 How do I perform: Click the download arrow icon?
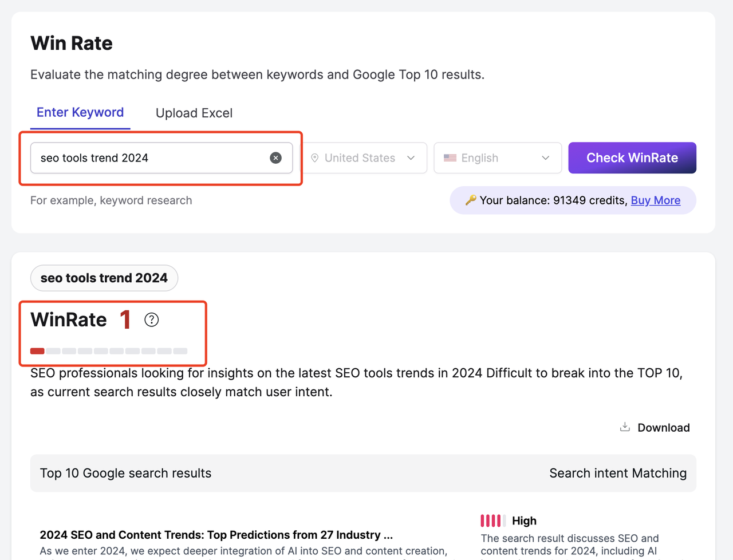point(625,427)
